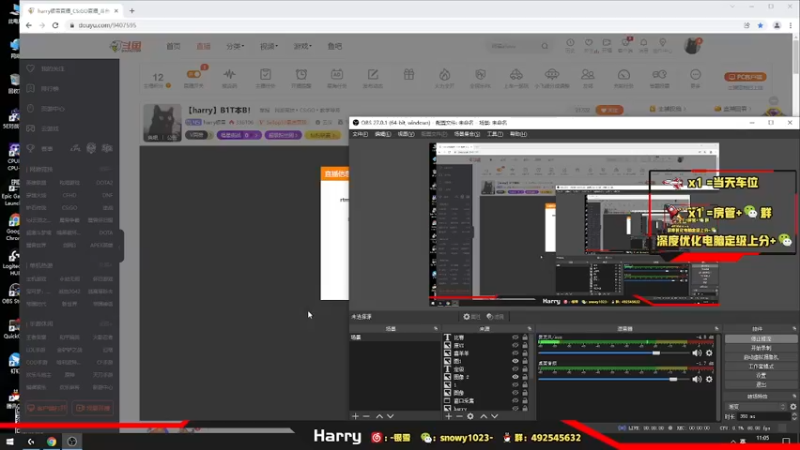Pop out the scenes dock panel icon

(x=436, y=329)
